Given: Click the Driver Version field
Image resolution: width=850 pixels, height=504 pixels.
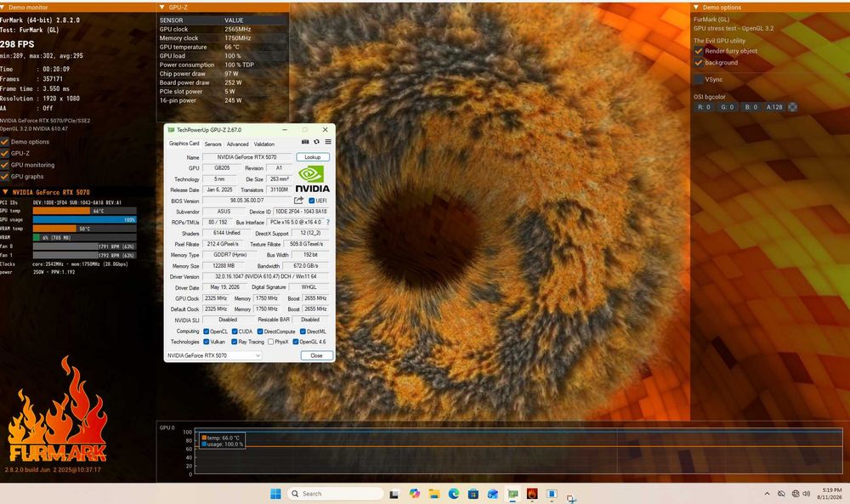Looking at the screenshot, I should point(265,276).
